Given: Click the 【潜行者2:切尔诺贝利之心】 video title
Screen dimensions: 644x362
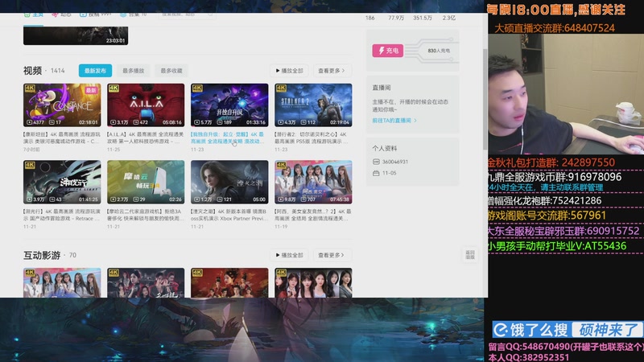Looking at the screenshot, I should pyautogui.click(x=312, y=138).
